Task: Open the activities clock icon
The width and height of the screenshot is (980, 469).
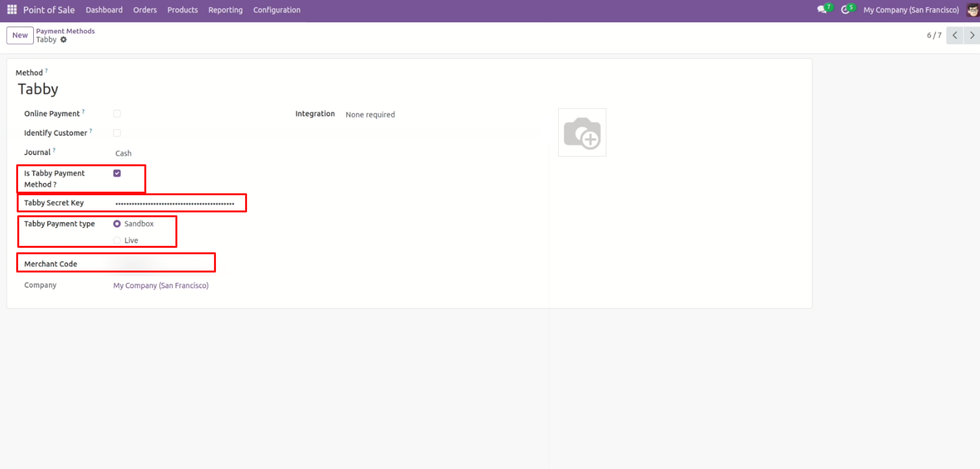Action: click(845, 10)
